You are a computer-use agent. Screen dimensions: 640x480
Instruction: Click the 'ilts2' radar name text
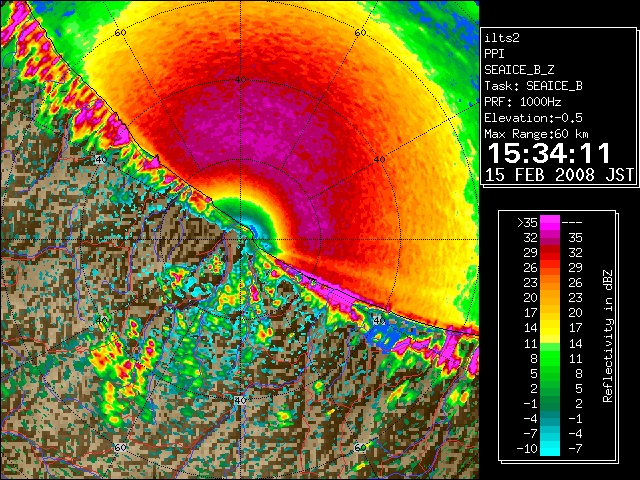(x=502, y=38)
